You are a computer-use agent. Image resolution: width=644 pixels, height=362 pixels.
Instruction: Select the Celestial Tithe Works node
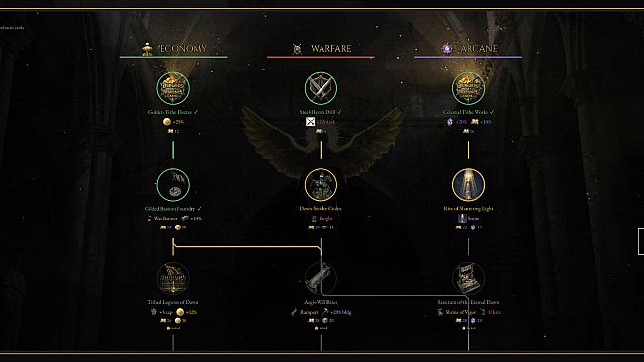468,88
